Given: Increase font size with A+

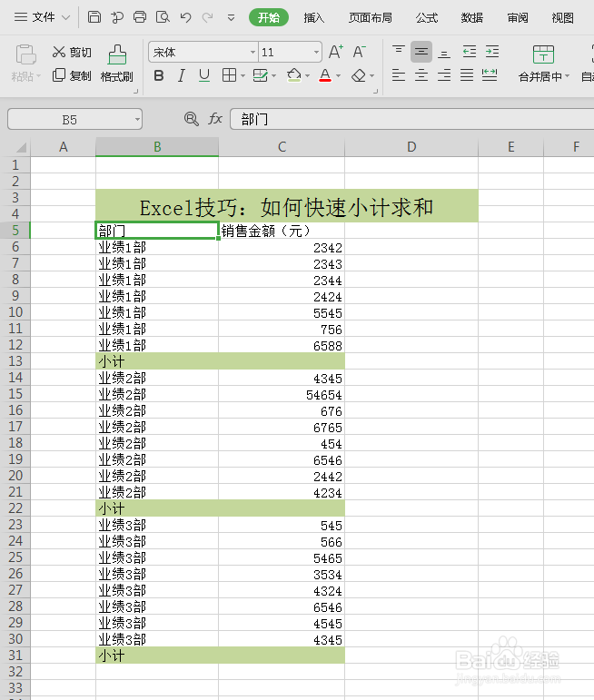Looking at the screenshot, I should point(336,52).
